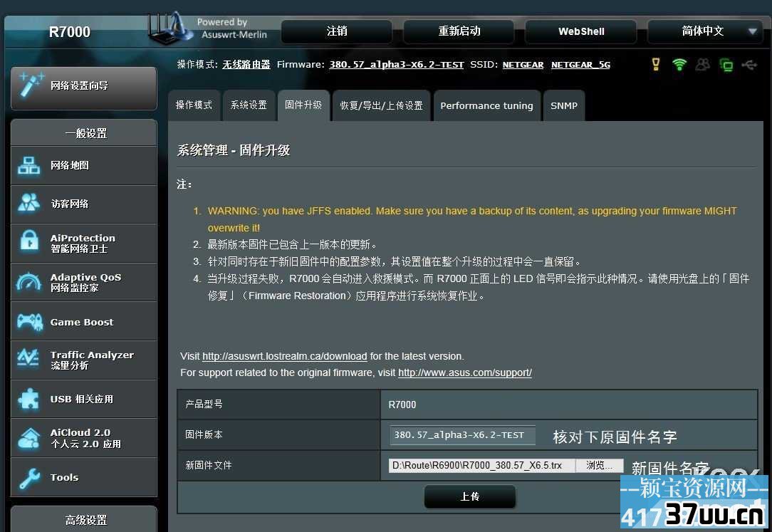The height and width of the screenshot is (532, 772).
Task: Open the WebShell button
Action: click(x=581, y=31)
